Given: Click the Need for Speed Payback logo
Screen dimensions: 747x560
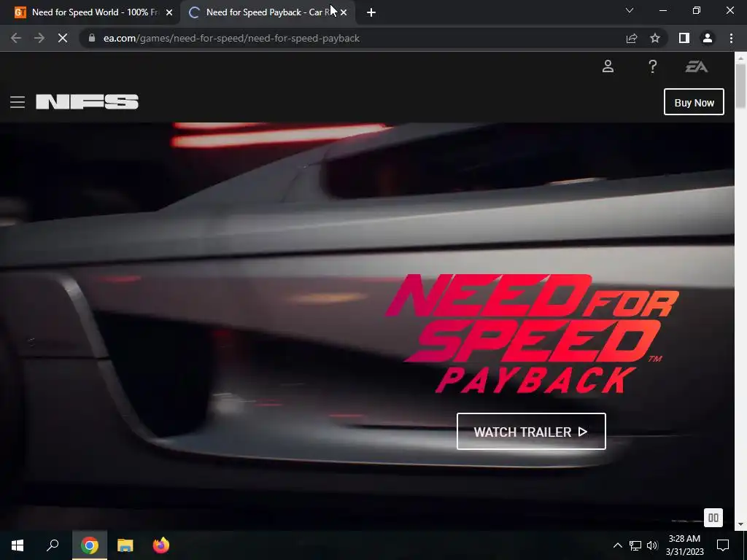Looking at the screenshot, I should 533,334.
